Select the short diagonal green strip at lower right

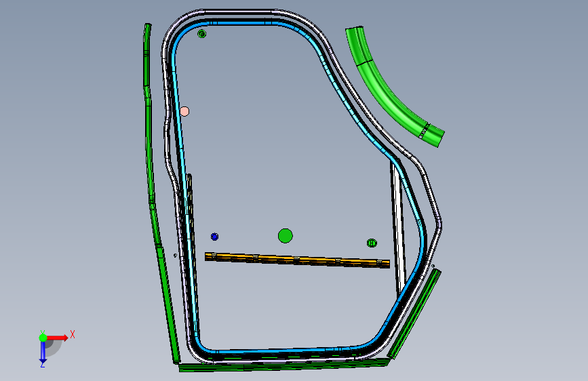pos(414,313)
